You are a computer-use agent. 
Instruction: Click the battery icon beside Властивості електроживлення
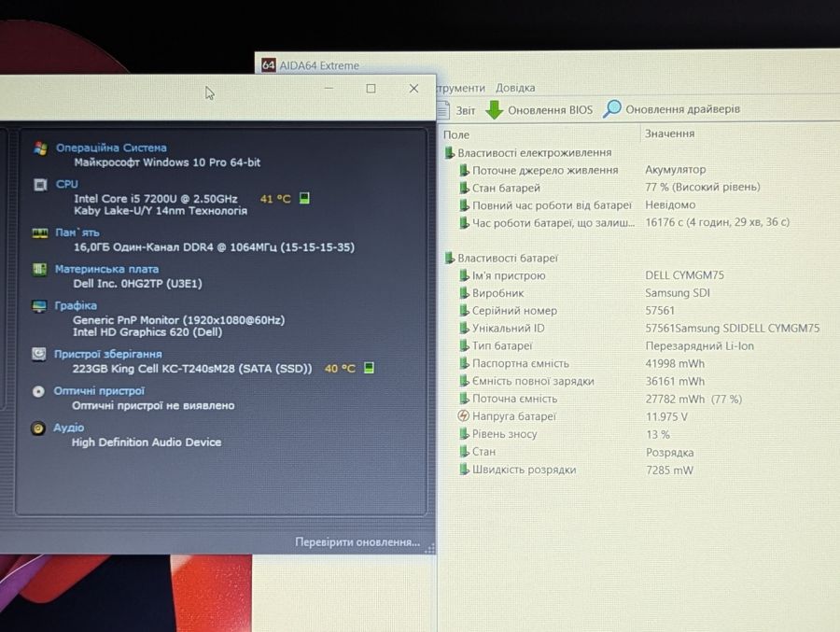[449, 153]
